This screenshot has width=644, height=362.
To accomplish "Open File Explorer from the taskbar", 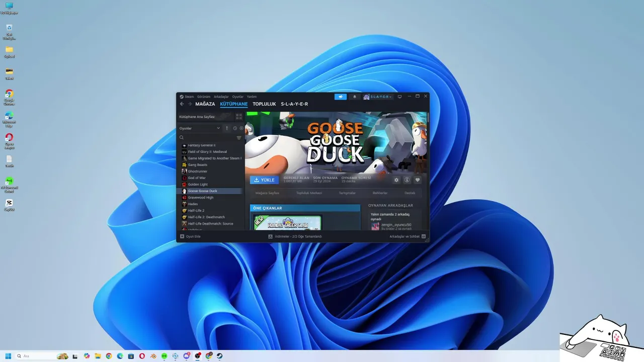I will (x=98, y=356).
